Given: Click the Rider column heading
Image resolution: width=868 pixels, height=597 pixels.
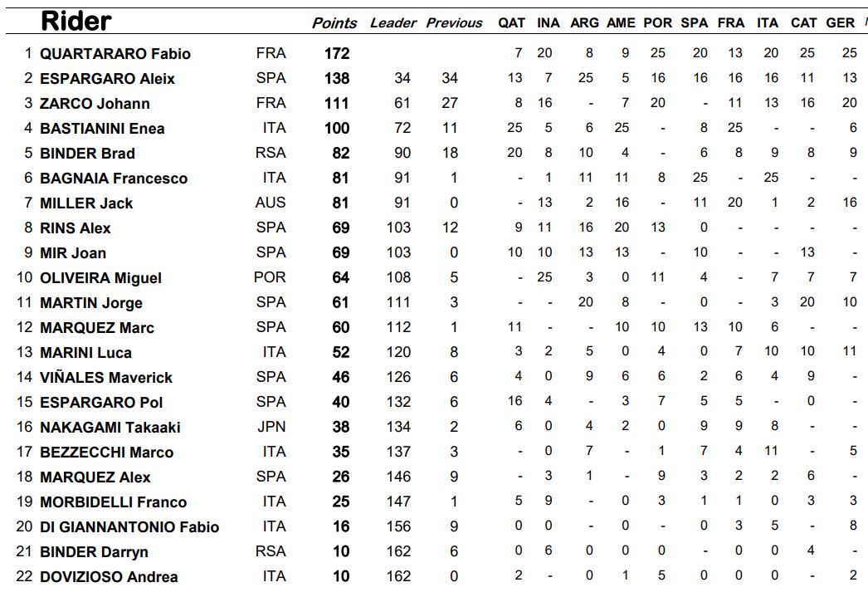Looking at the screenshot, I should (76, 21).
